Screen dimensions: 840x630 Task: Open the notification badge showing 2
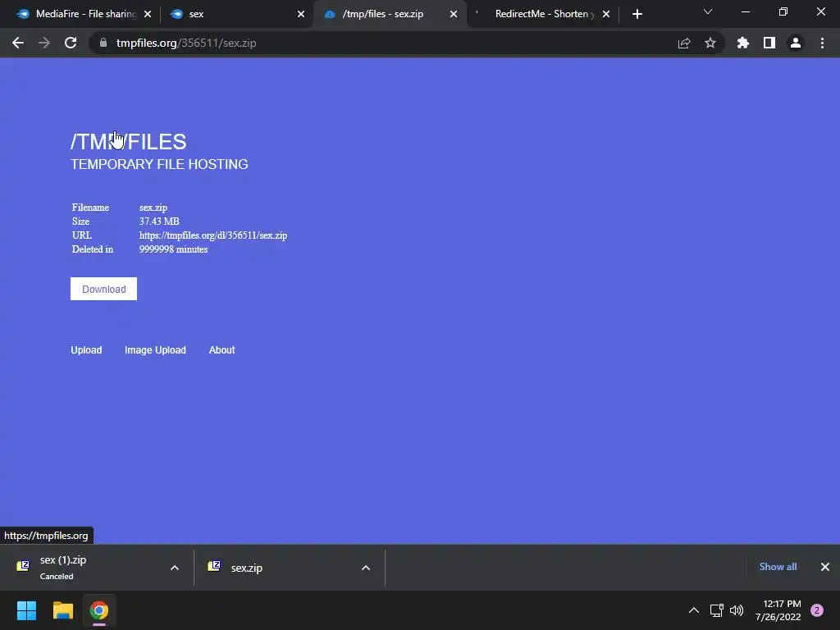pyautogui.click(x=817, y=610)
